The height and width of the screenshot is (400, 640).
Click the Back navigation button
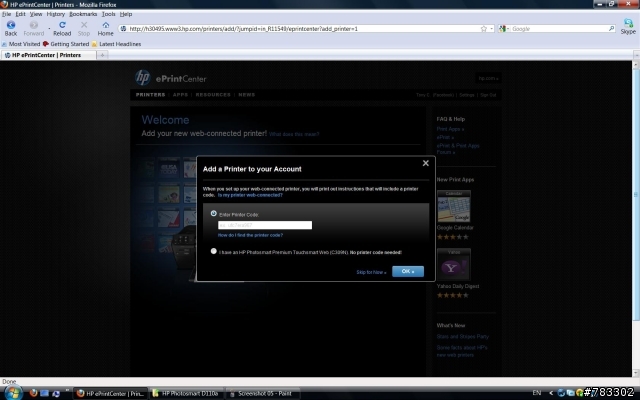click(11, 29)
